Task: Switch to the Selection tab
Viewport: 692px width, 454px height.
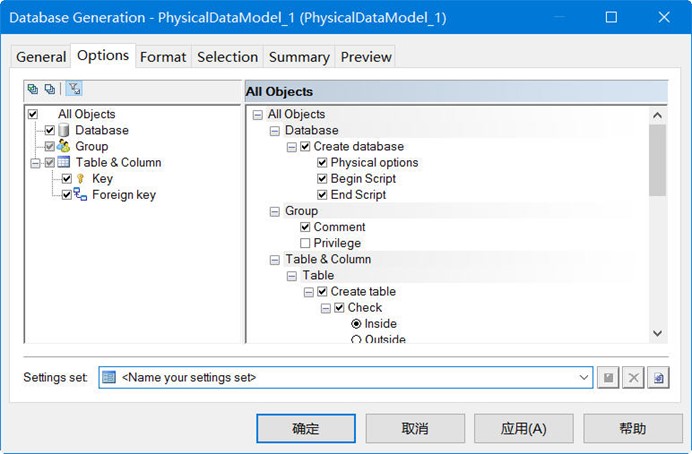Action: tap(227, 57)
